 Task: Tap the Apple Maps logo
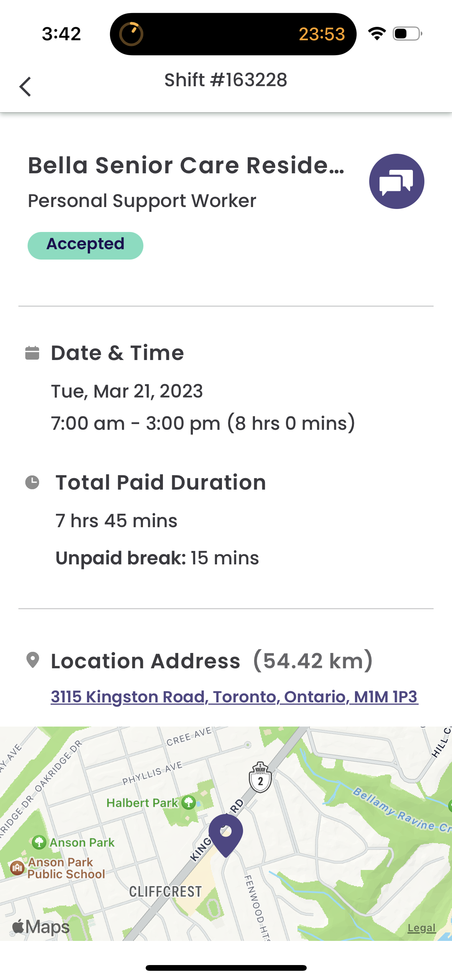coord(41,927)
